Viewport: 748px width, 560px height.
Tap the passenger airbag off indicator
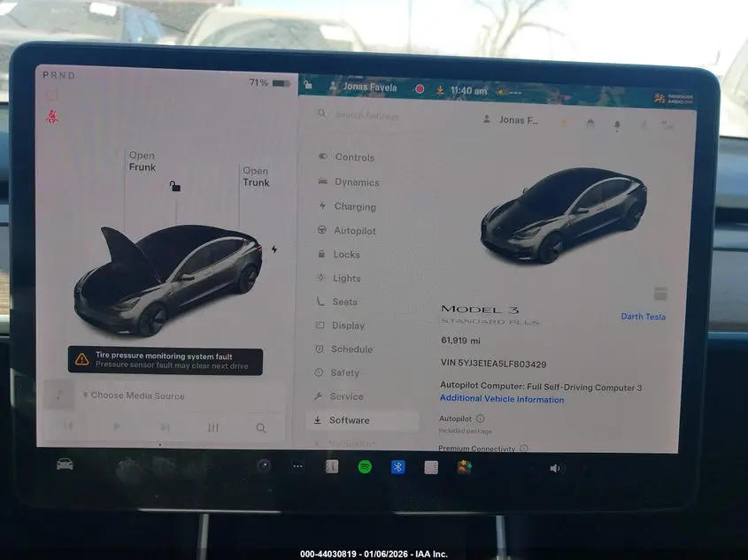coord(659,97)
